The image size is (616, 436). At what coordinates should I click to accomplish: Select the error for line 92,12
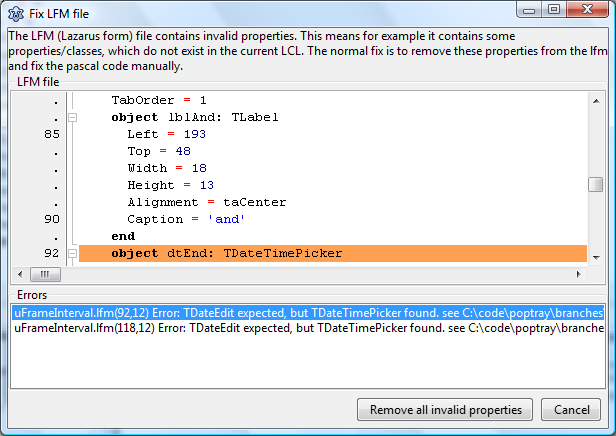tap(300, 312)
